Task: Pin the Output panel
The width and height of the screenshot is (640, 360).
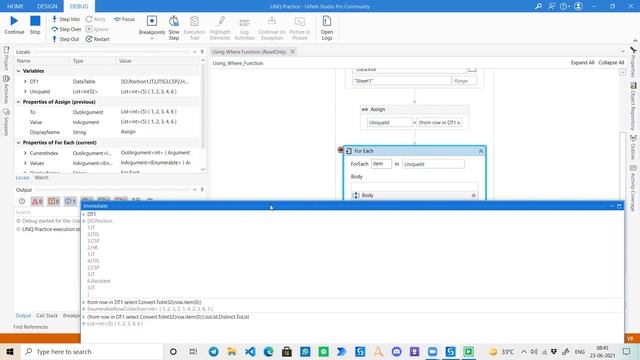Action: pos(202,190)
